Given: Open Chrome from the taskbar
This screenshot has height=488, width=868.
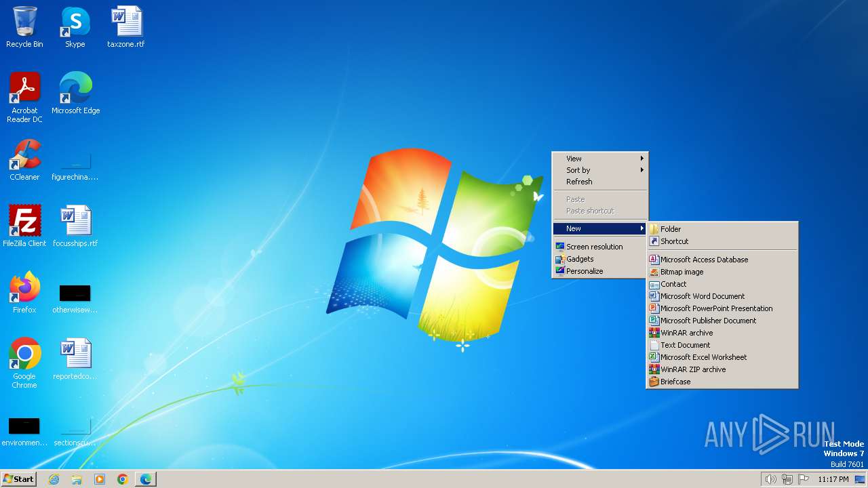Looking at the screenshot, I should click(x=123, y=479).
